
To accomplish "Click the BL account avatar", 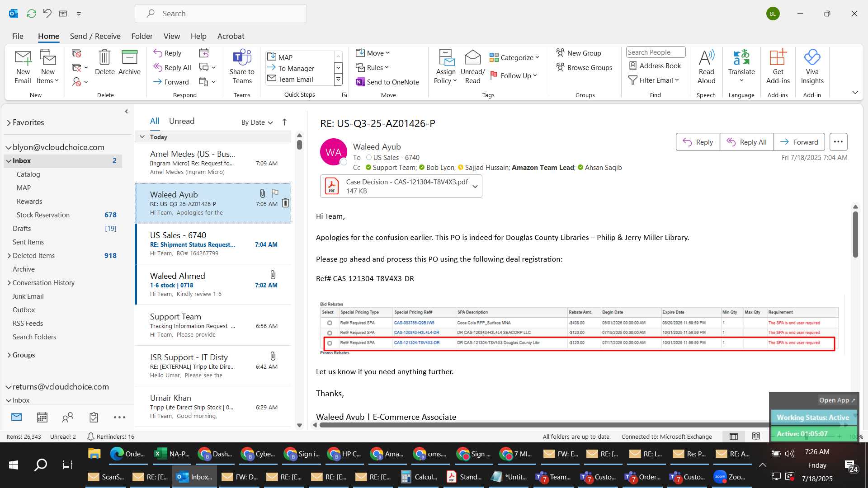I will (x=773, y=14).
